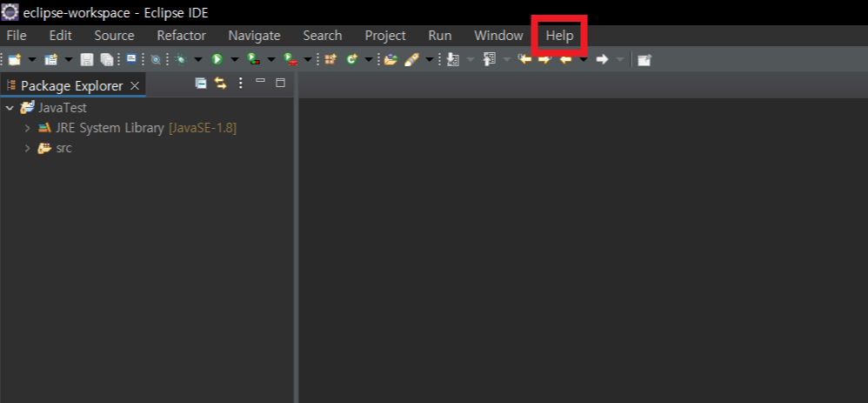The height and width of the screenshot is (403, 868).
Task: Open the Terminal monitor icon in toolbar
Action: pyautogui.click(x=131, y=59)
